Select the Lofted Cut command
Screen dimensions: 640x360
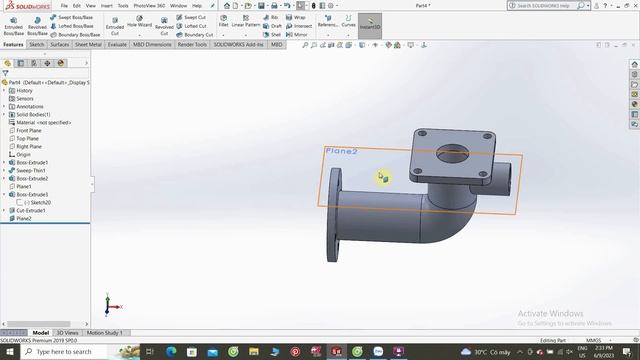(x=191, y=26)
